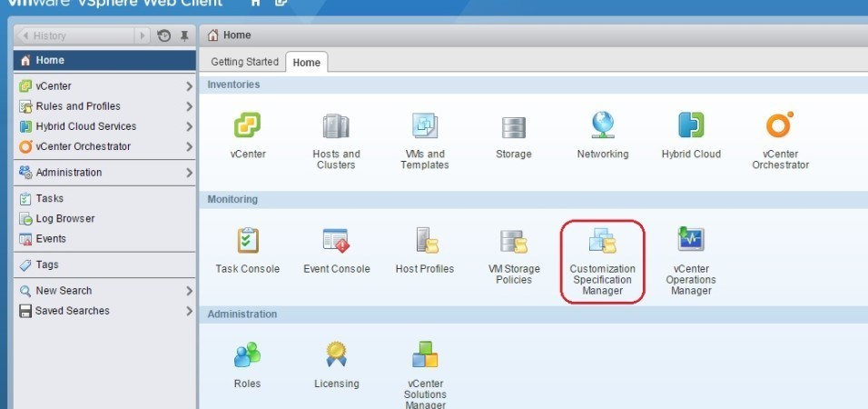Expand the Hybrid Cloud Services arrow

click(x=190, y=127)
